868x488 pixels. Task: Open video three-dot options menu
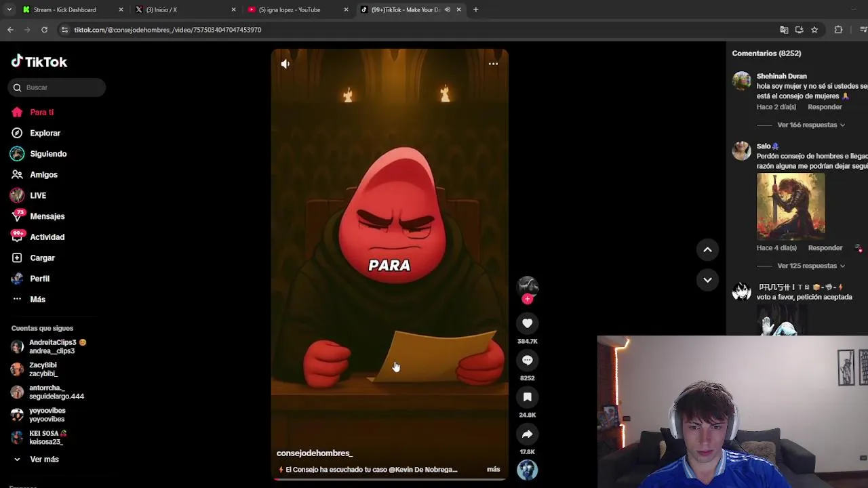click(x=493, y=64)
